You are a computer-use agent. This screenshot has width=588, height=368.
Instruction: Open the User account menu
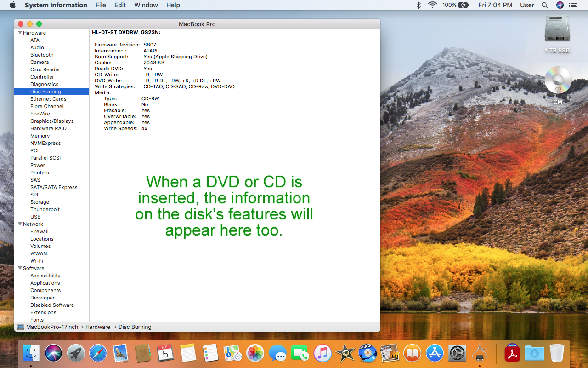click(527, 5)
